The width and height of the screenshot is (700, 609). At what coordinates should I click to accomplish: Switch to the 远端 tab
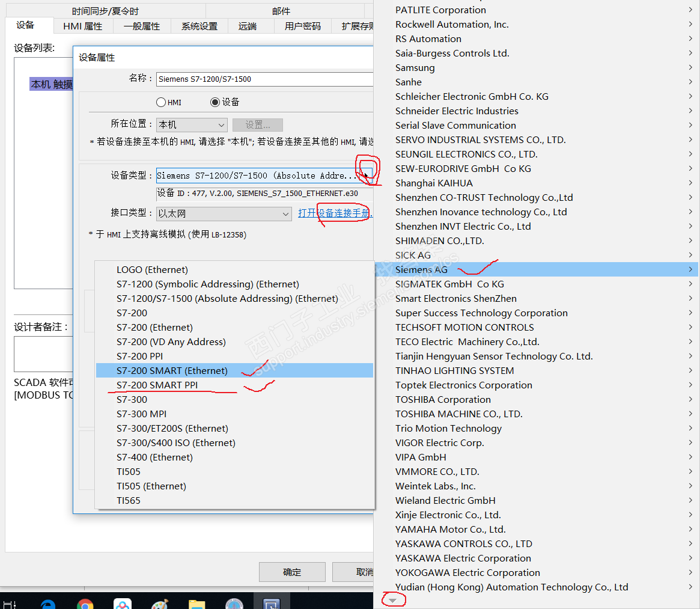click(x=248, y=26)
